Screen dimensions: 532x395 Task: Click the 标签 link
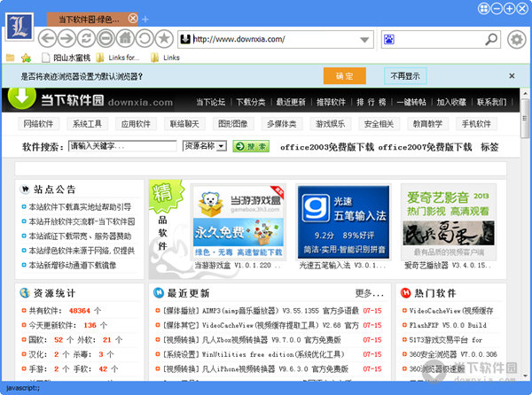coord(489,147)
